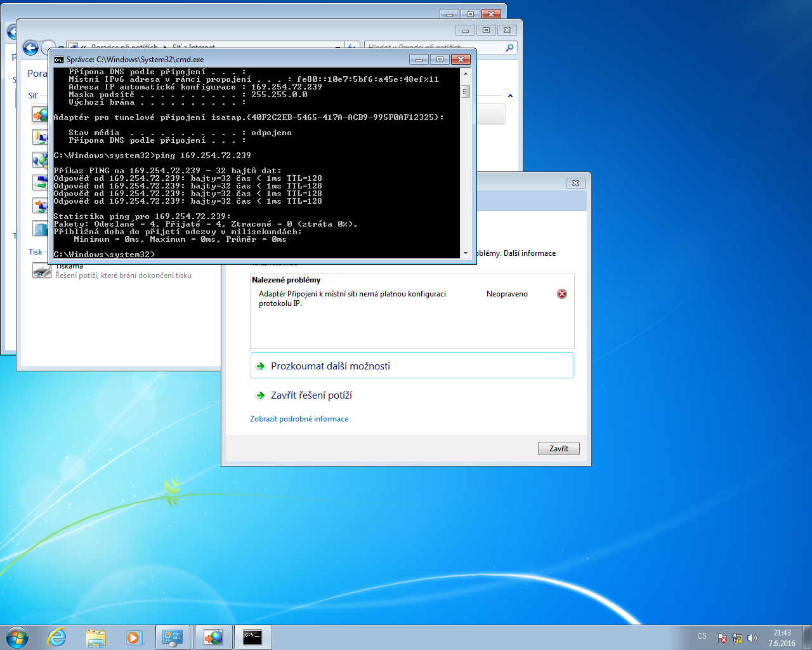812x650 pixels.
Task: Click the text "Statistika ping pro 169.254.72.239:"
Action: [x=142, y=216]
